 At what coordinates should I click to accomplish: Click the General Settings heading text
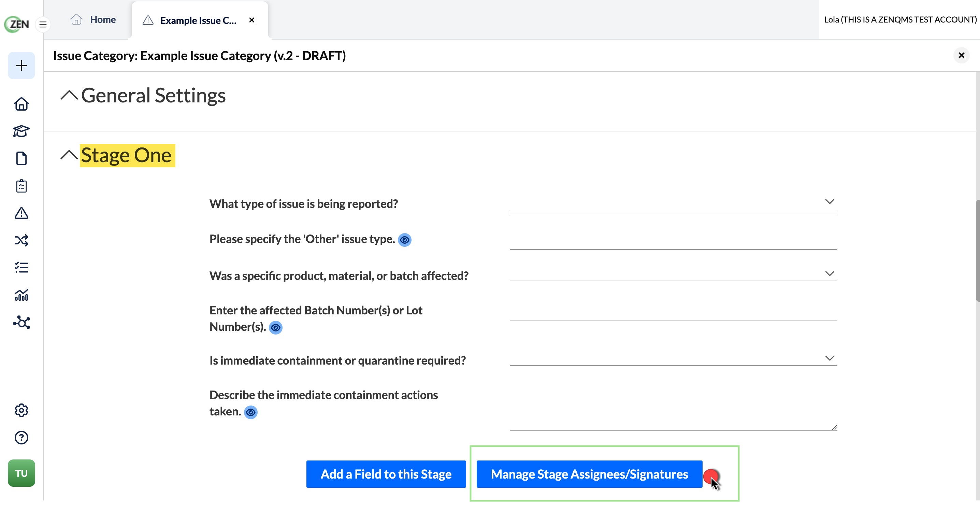153,95
